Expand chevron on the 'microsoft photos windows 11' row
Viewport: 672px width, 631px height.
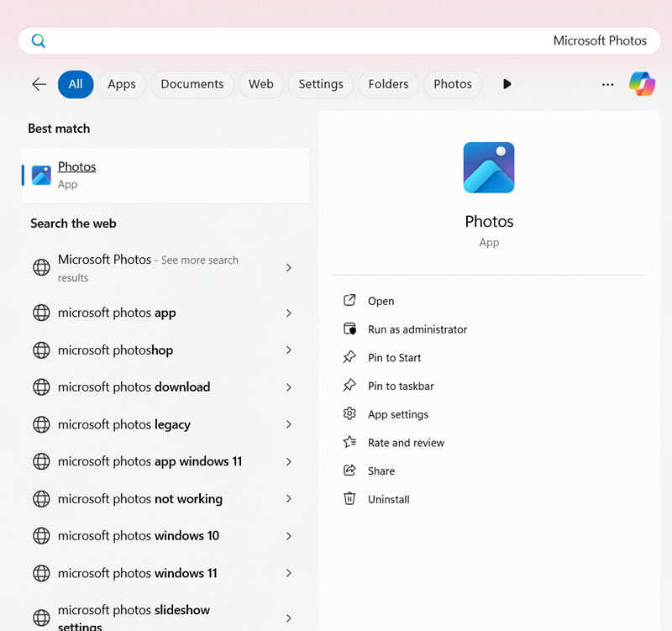pyautogui.click(x=289, y=573)
